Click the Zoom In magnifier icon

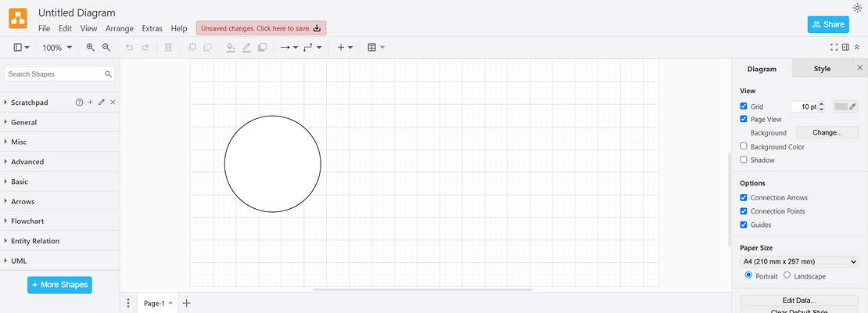pos(91,48)
